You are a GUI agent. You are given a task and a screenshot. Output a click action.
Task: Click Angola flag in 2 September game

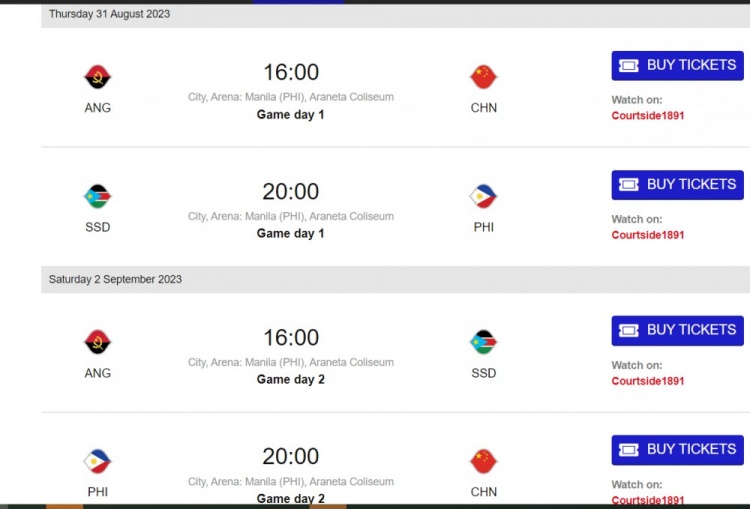(98, 342)
